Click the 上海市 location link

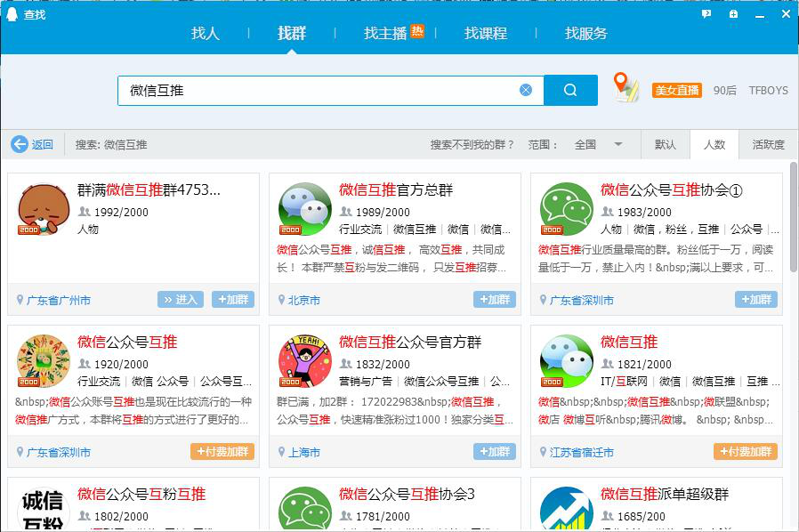[x=304, y=452]
